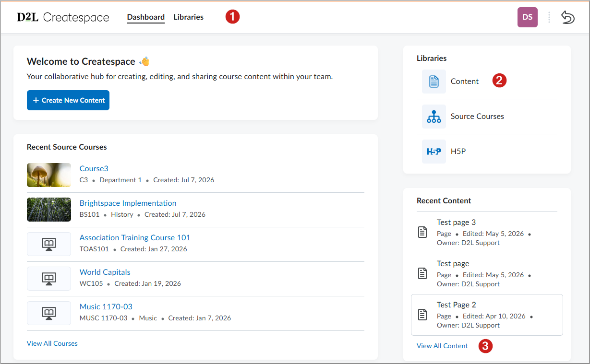This screenshot has width=590, height=364.
Task: Open the H5P library entry
Action: point(487,152)
